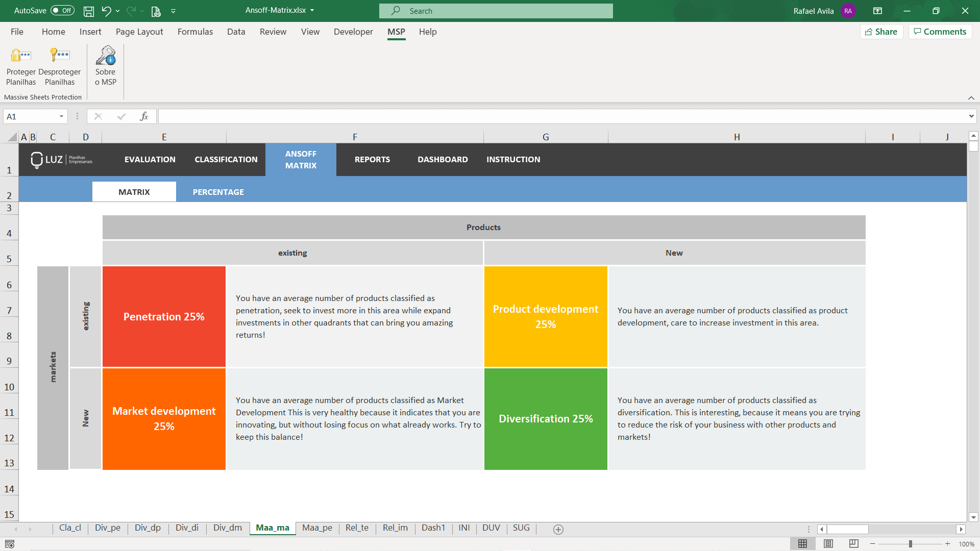The height and width of the screenshot is (551, 980).
Task: Navigate to the DASHBOARD section
Action: [x=442, y=159]
